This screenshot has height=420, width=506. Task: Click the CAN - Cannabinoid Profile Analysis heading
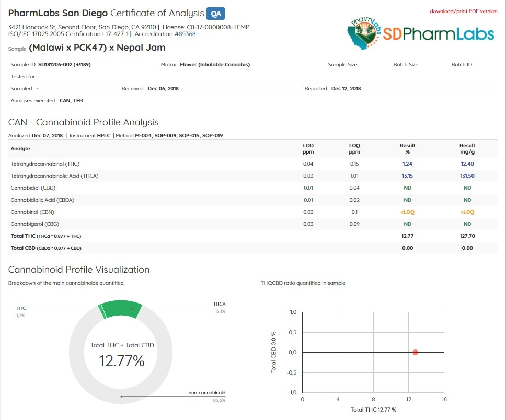tap(83, 122)
